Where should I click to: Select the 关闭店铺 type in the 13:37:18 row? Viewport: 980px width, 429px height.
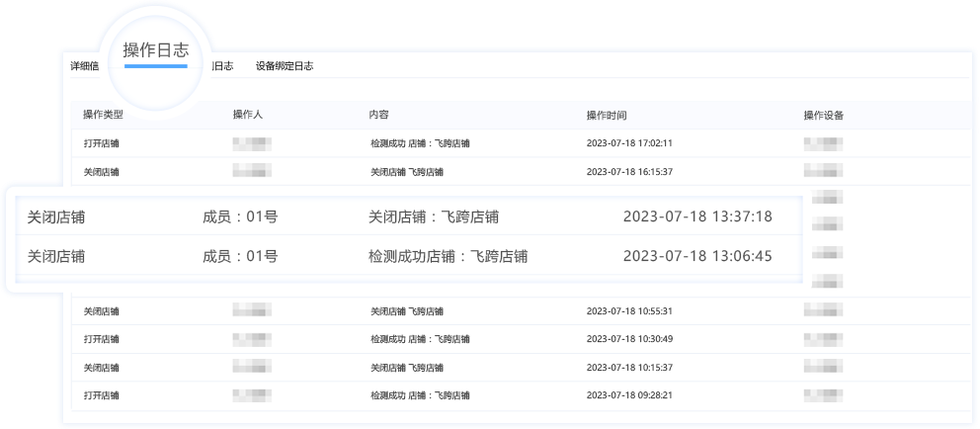[56, 216]
